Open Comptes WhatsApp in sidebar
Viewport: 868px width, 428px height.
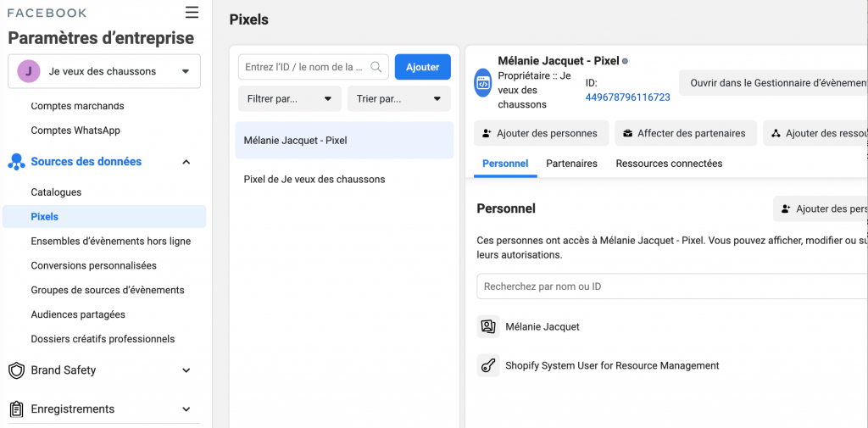[x=75, y=131]
